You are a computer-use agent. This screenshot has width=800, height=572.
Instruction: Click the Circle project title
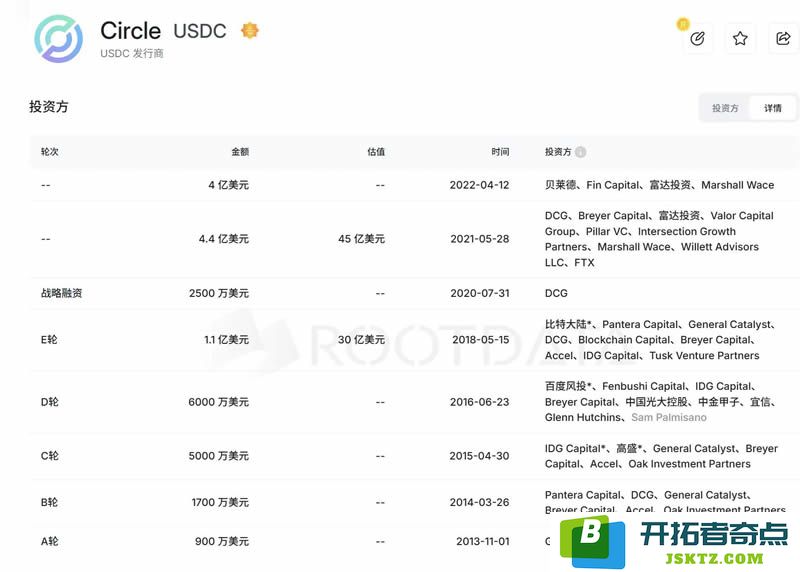(131, 31)
